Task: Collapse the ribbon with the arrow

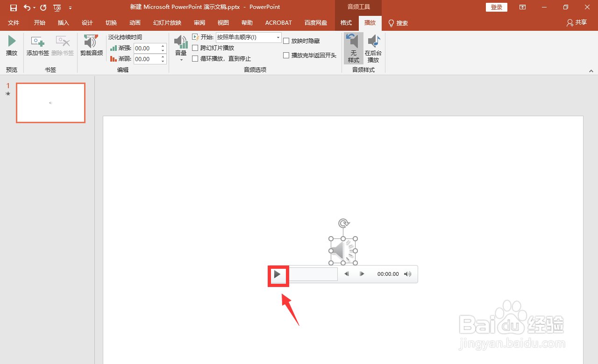Action: click(591, 71)
